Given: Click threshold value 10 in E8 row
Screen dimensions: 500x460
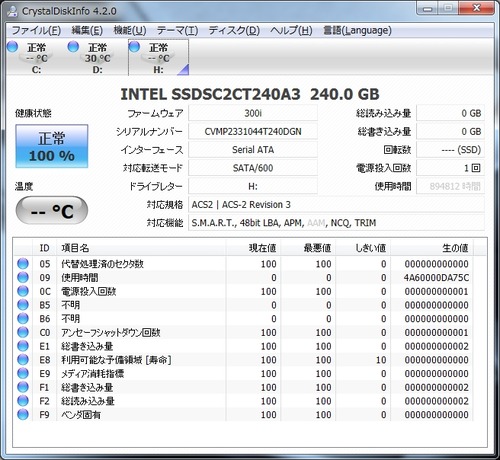Looking at the screenshot, I should coord(381,360).
